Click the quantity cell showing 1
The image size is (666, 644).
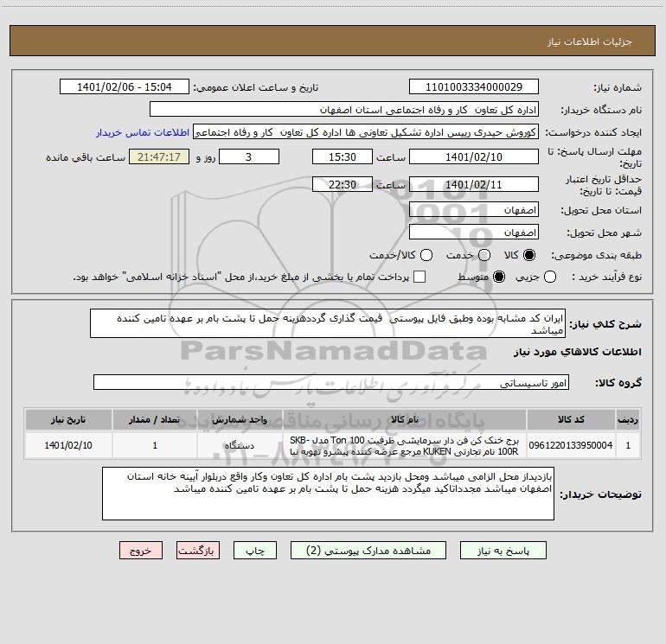pos(155,445)
